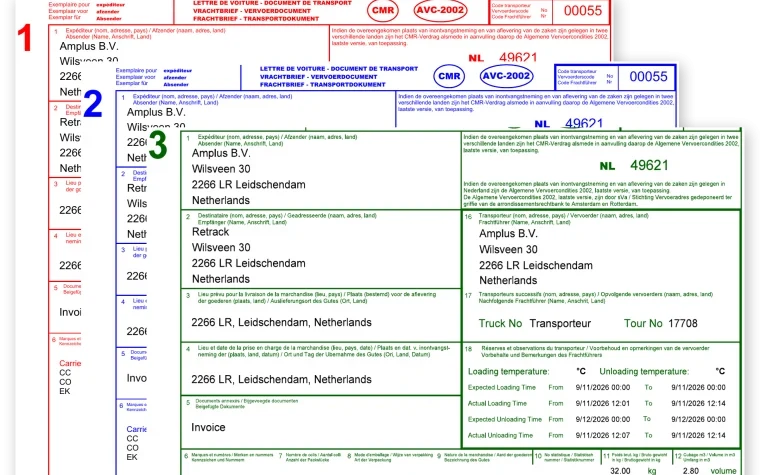The height and width of the screenshot is (475, 760).
Task: Click the red 'LETTRE DE VOITURE - DOCUMENT DE TRANSPORT' heading
Action: [272, 3]
